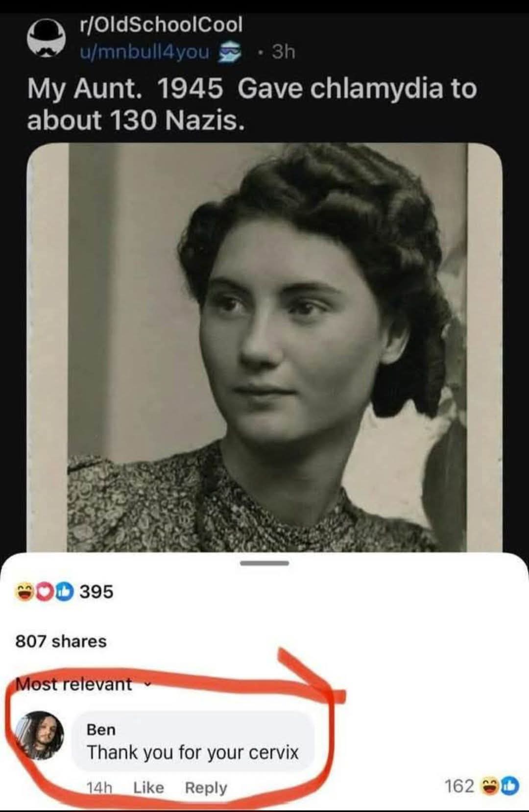Screen dimensions: 529x812
Task: Open u/mnbull4you user profile
Action: 145,51
